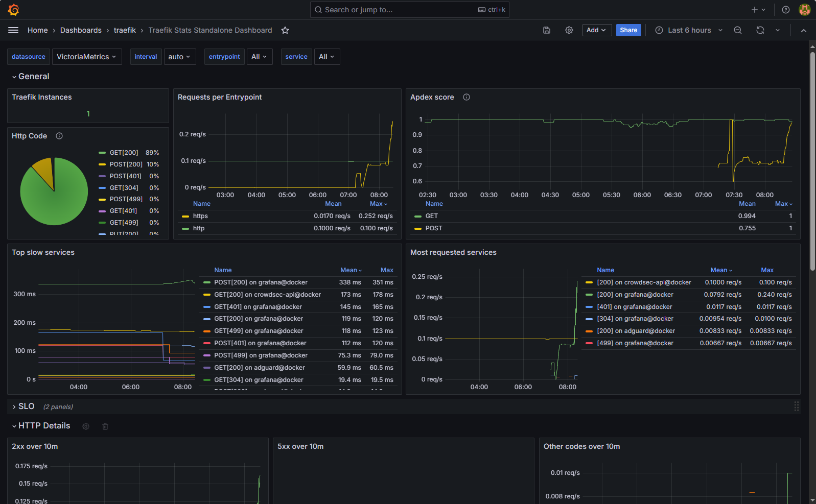This screenshot has height=504, width=816.
Task: Go to Home breadcrumb
Action: coord(38,30)
